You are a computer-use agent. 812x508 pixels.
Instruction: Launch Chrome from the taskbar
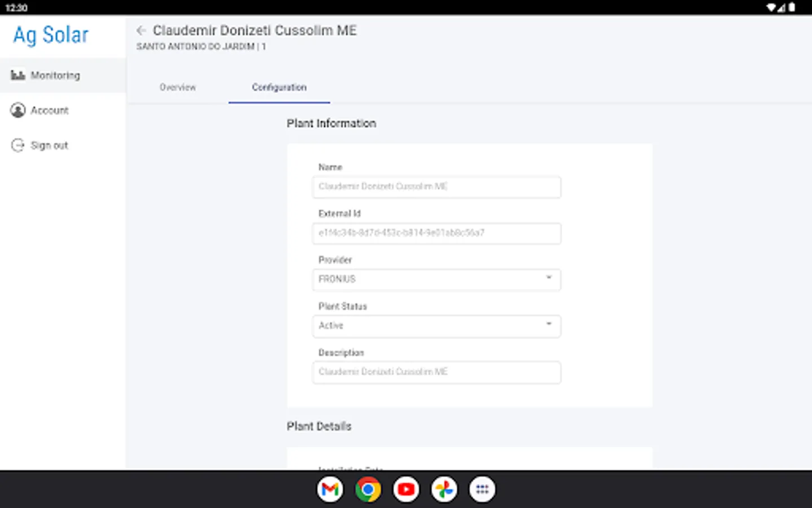(x=368, y=489)
